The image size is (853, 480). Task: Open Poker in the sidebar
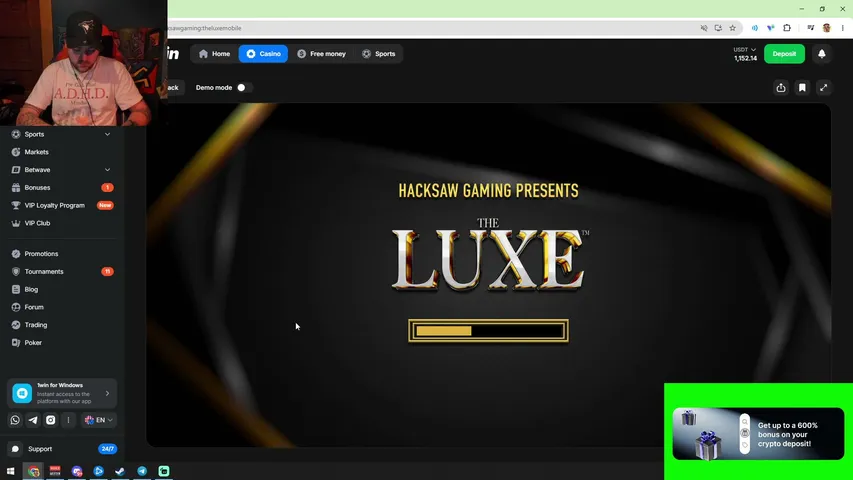point(33,343)
